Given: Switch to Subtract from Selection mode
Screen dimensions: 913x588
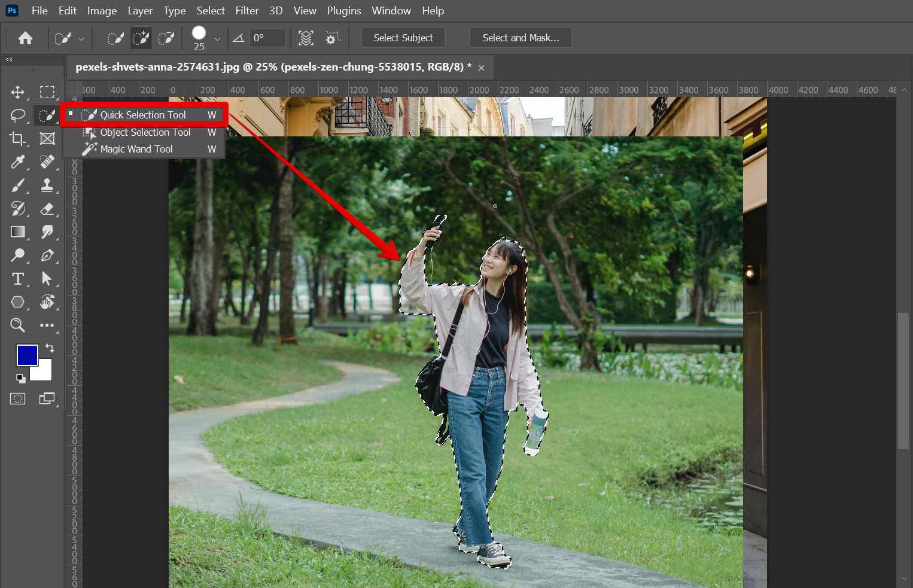Looking at the screenshot, I should coord(166,38).
